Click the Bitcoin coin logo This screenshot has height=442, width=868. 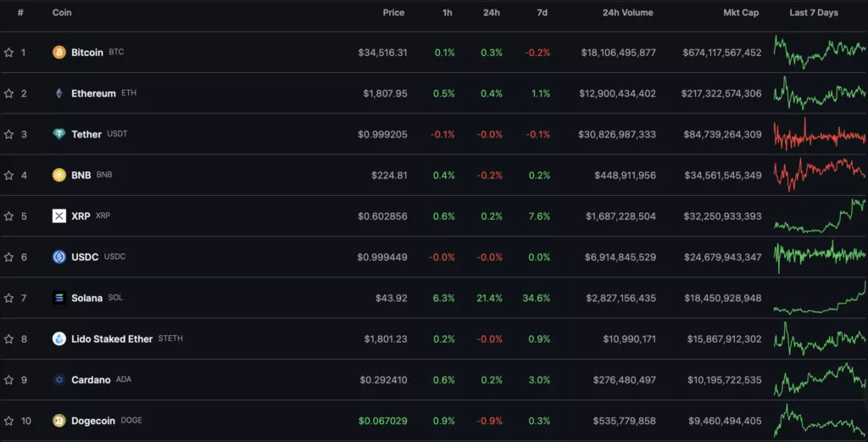pyautogui.click(x=59, y=52)
